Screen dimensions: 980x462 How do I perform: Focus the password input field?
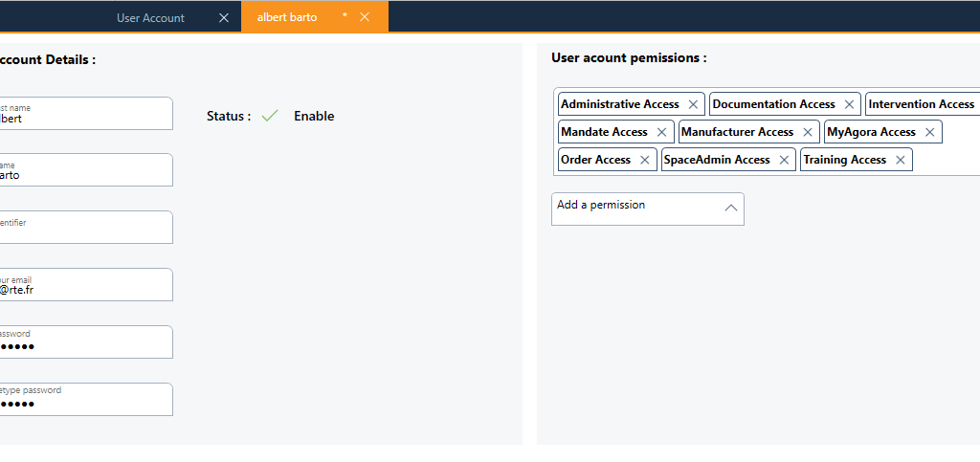tap(86, 342)
